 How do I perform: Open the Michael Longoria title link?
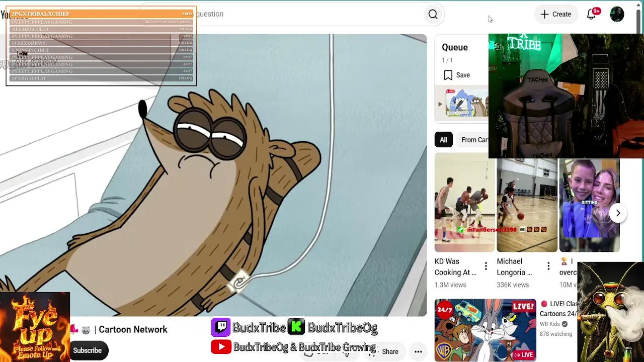[x=514, y=267]
